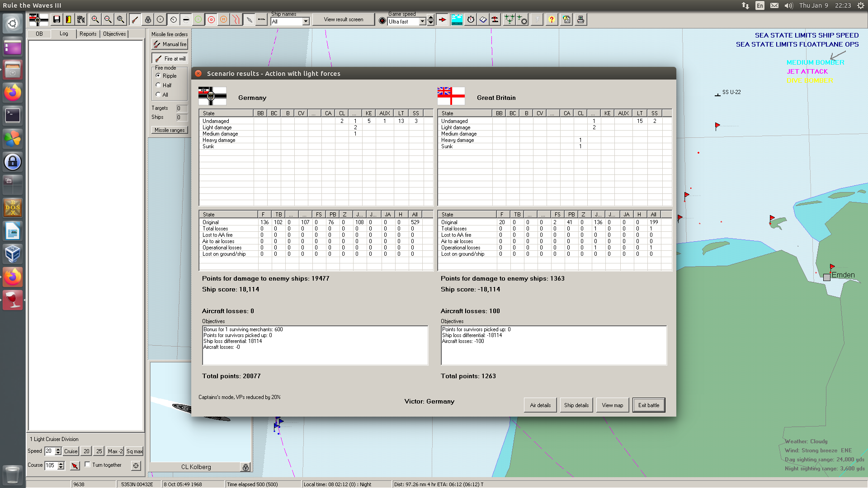Viewport: 868px width, 488px height.
Task: Click the padlock toolbar icon
Action: [148, 19]
